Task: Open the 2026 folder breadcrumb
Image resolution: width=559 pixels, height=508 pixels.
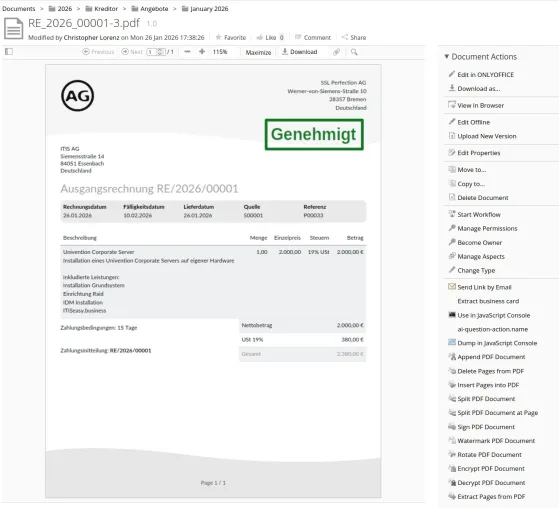Action: point(60,9)
